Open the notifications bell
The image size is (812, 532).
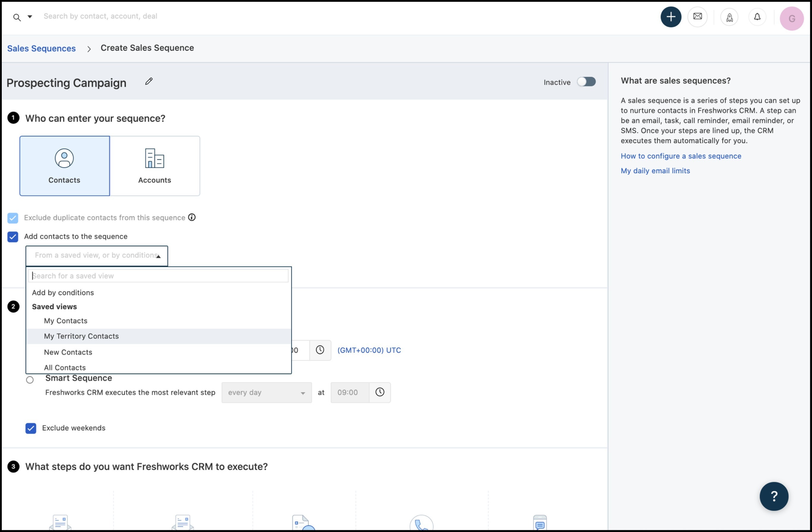pyautogui.click(x=757, y=17)
